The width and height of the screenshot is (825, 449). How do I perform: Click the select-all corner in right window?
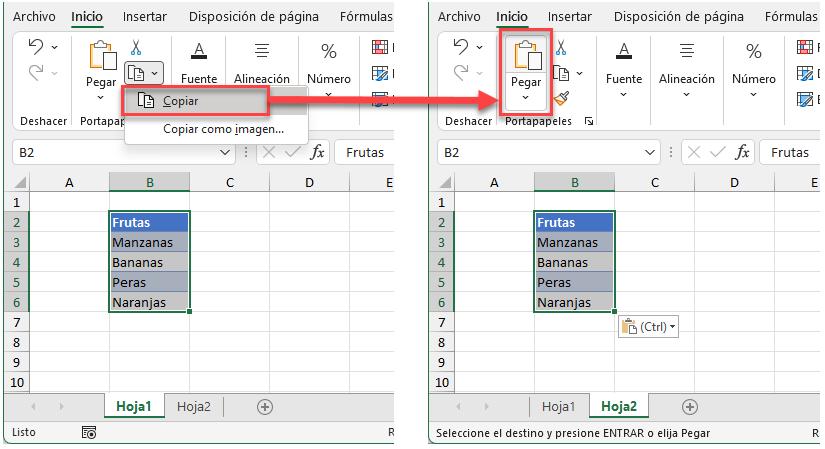point(445,183)
